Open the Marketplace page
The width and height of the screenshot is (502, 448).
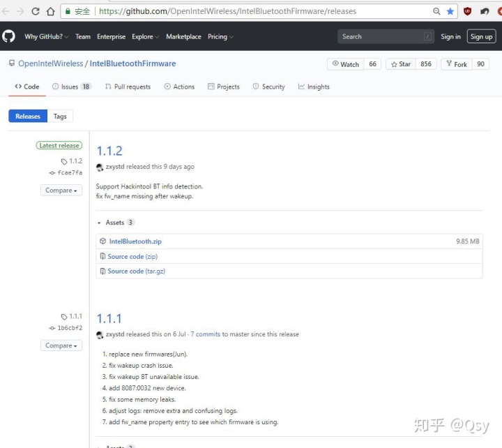183,36
